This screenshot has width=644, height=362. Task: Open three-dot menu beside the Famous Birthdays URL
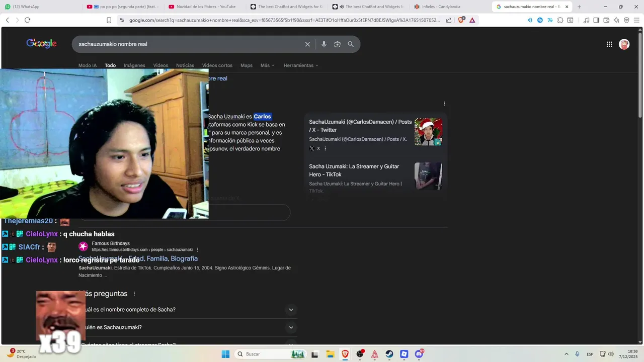point(197,249)
